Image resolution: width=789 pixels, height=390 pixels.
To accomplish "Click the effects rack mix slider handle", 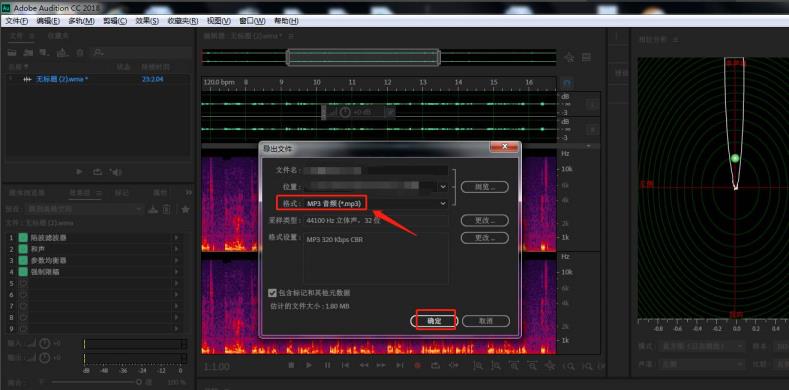I will [138, 382].
